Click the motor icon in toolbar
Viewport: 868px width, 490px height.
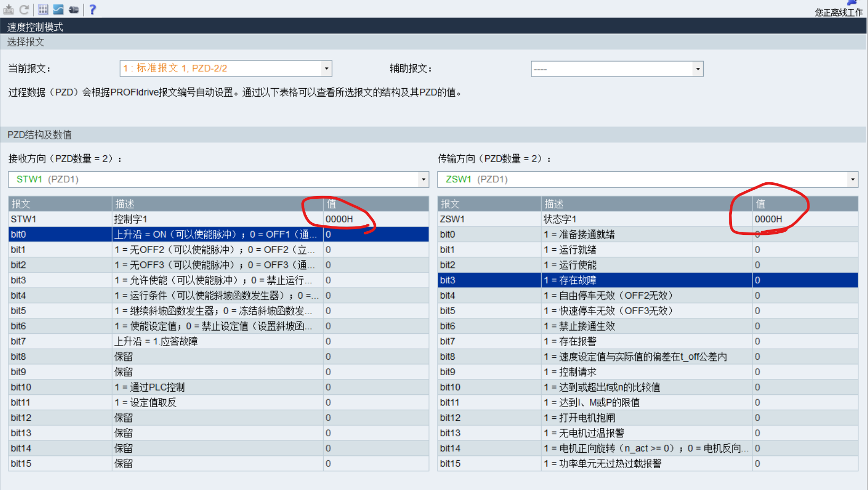coord(74,10)
